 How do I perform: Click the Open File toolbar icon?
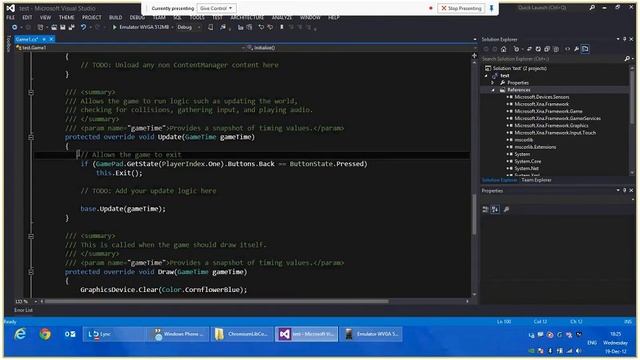click(53, 27)
